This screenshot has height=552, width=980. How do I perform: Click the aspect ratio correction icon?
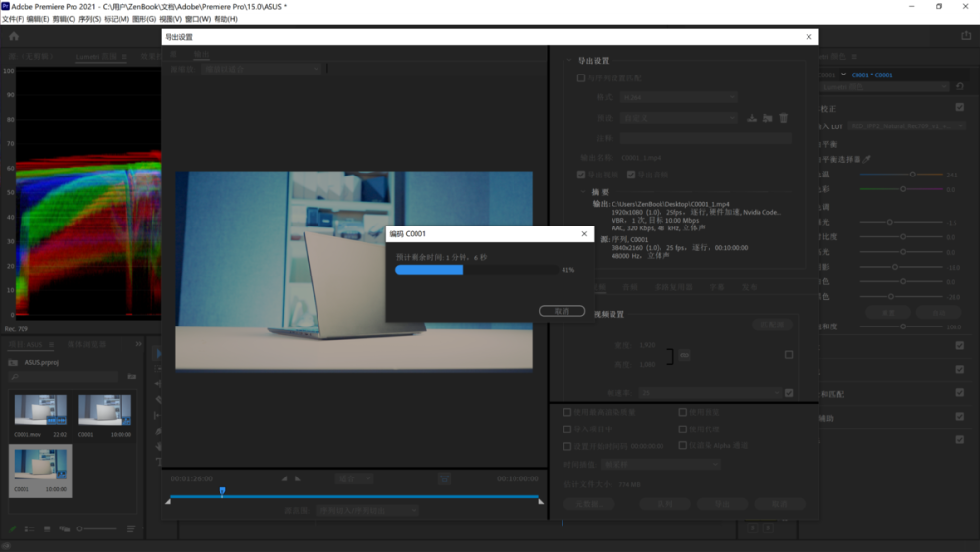pyautogui.click(x=444, y=478)
